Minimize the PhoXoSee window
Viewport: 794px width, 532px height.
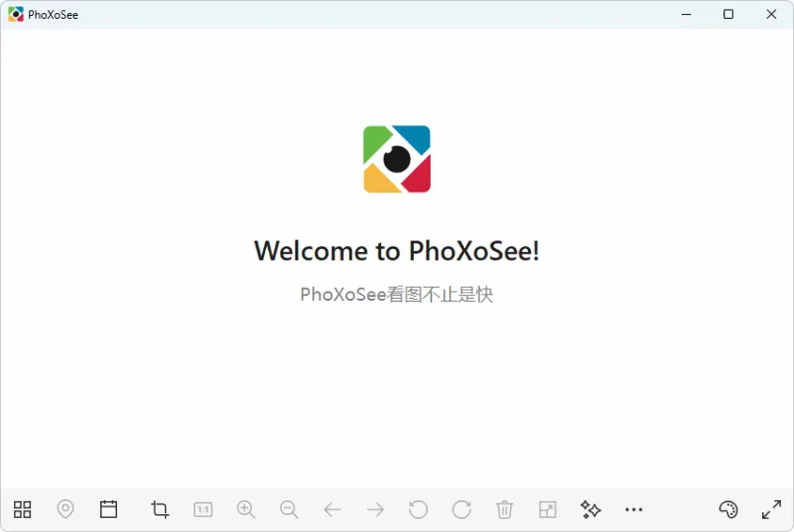click(x=686, y=14)
